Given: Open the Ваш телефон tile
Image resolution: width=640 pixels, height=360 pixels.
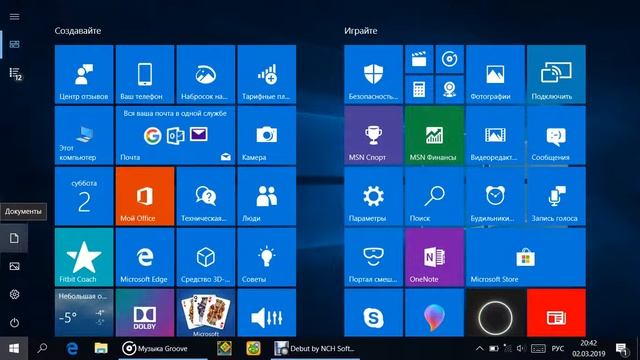Looking at the screenshot, I should pos(144,74).
